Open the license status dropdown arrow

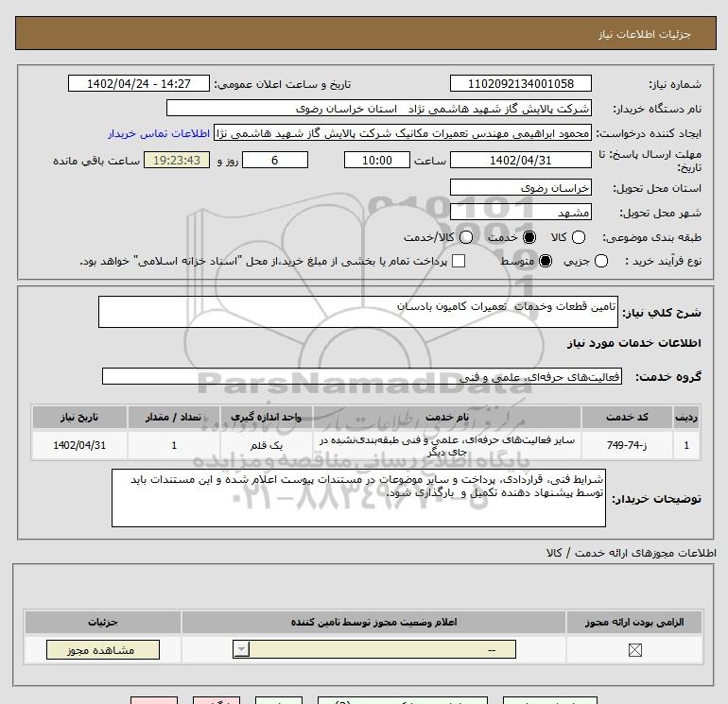click(x=241, y=649)
